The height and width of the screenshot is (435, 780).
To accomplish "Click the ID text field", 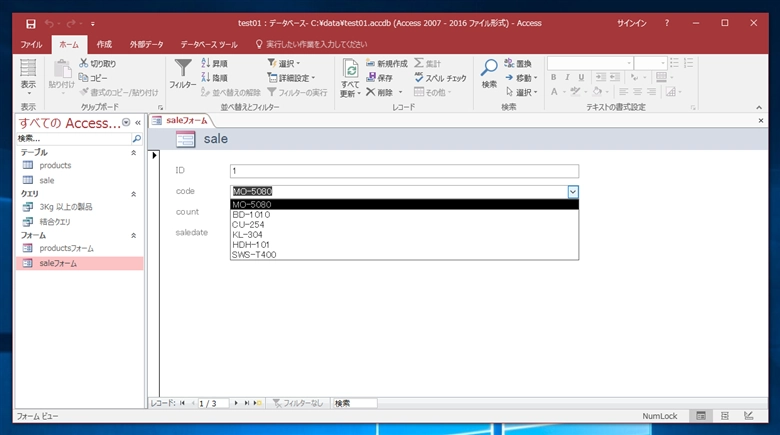I will tap(404, 171).
